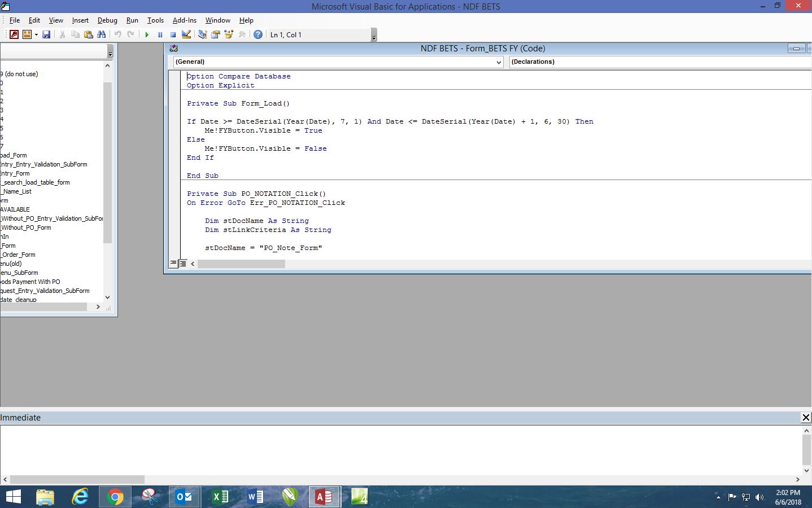Image resolution: width=812 pixels, height=508 pixels.
Task: Click the Insert Module toolbar icon
Action: tap(27, 34)
